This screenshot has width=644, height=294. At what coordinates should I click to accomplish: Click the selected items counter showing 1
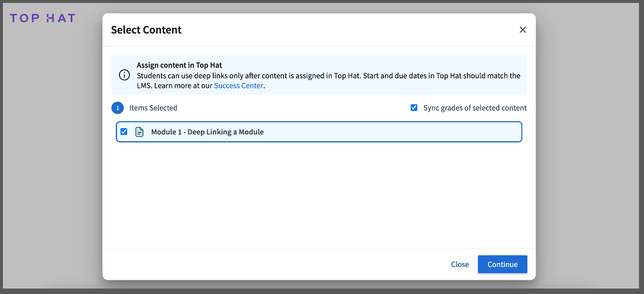pos(118,108)
